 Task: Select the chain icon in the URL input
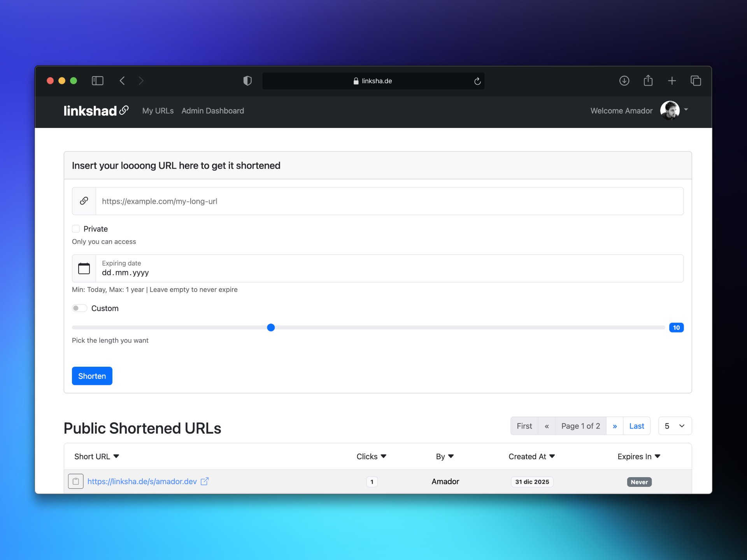(x=84, y=201)
